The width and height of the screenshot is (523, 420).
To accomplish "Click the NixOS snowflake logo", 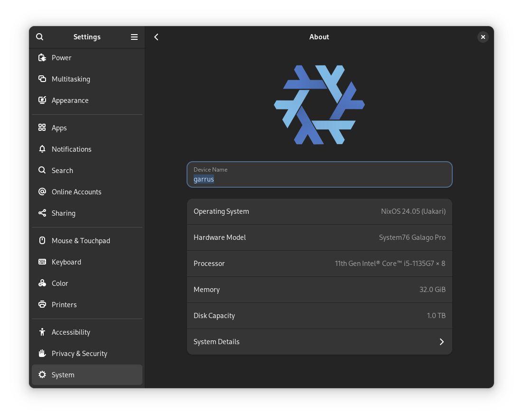I will point(319,105).
